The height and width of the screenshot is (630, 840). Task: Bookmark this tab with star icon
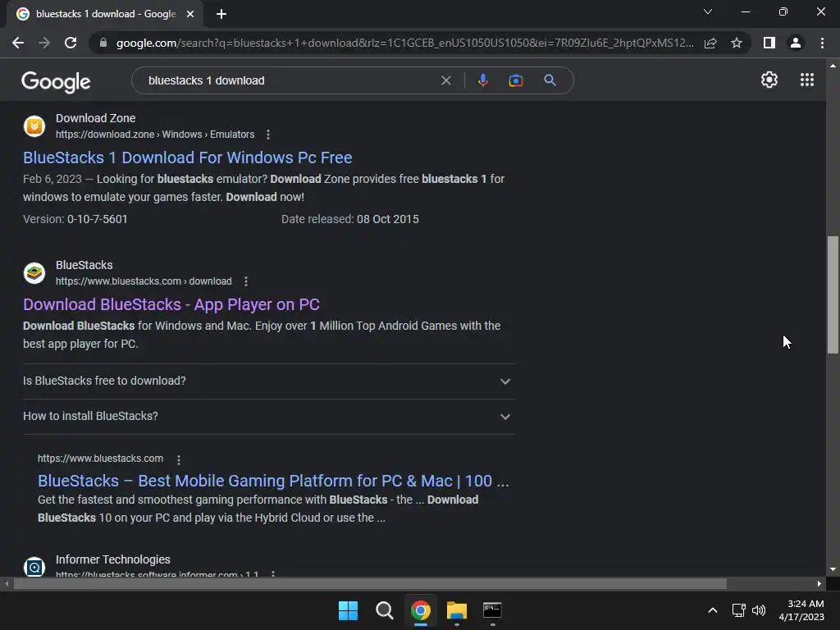pyautogui.click(x=737, y=43)
